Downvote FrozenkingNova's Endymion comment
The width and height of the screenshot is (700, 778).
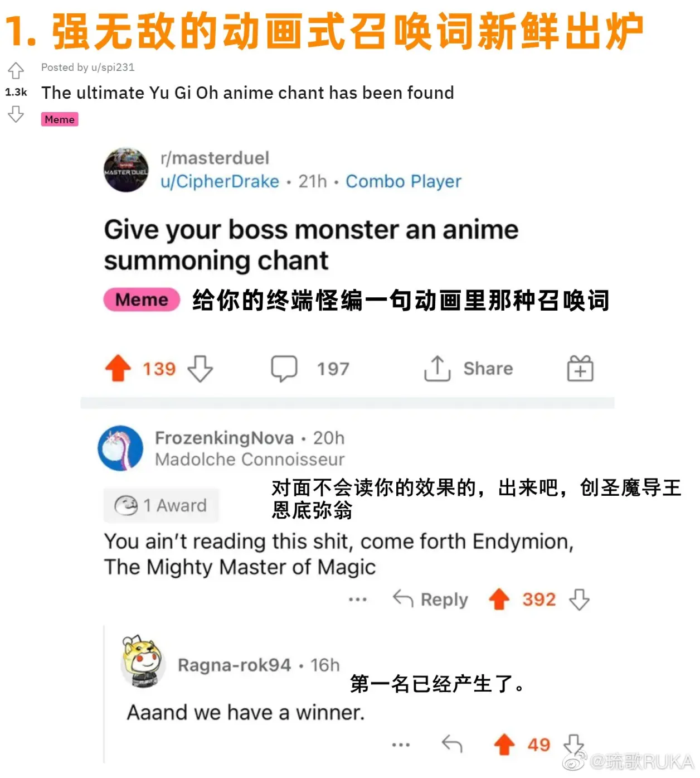coord(579,600)
